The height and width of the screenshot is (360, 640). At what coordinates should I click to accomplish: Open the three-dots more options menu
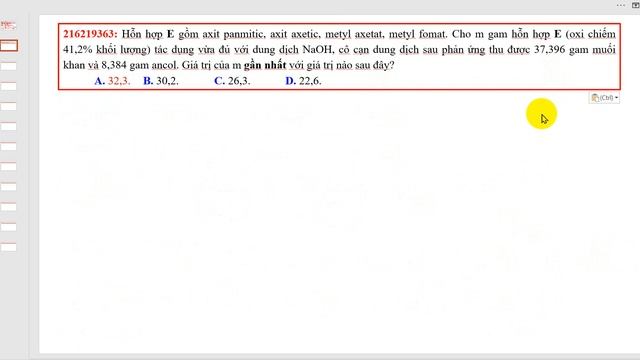(621, 5)
